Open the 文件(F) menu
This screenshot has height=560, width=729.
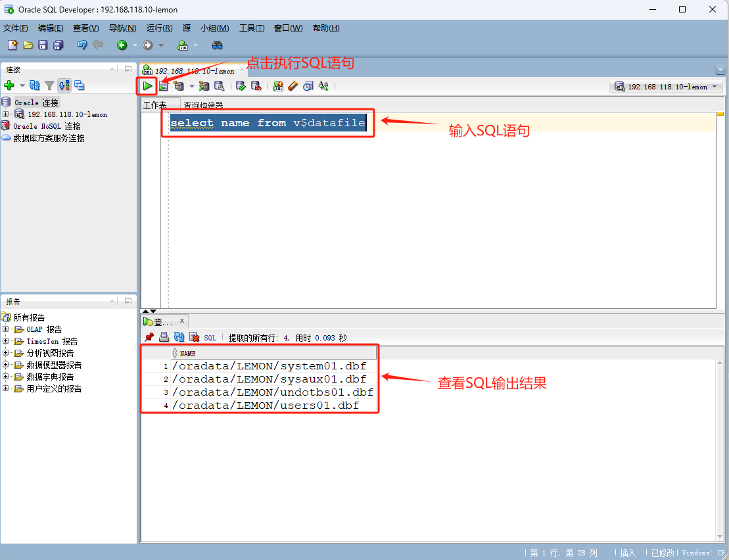tap(15, 28)
